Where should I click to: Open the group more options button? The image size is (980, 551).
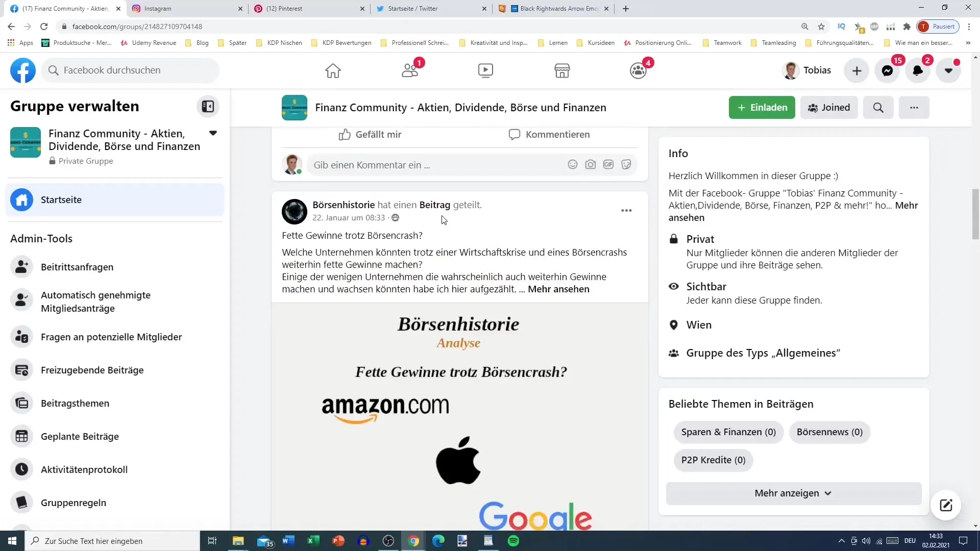pyautogui.click(x=914, y=107)
